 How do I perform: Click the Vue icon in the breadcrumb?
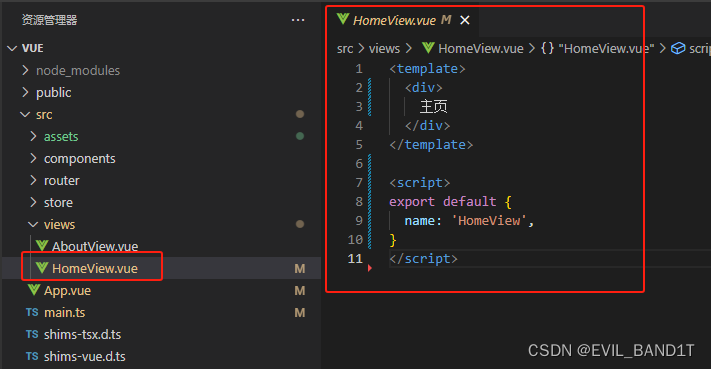click(428, 48)
